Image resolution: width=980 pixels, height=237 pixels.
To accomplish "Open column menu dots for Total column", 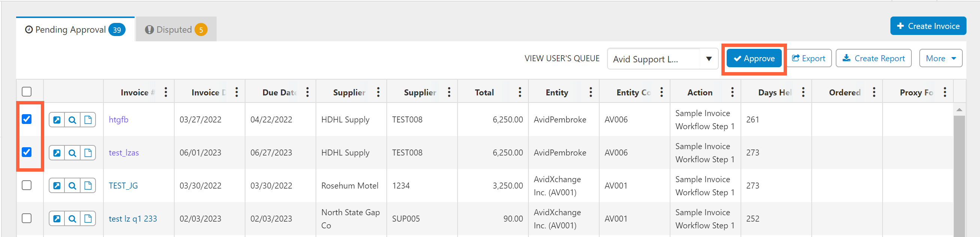I will pyautogui.click(x=520, y=92).
